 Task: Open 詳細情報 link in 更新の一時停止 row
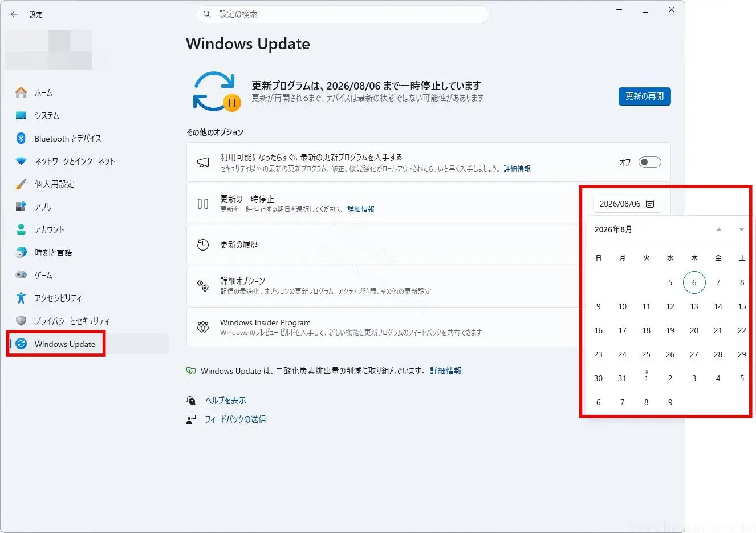tap(361, 209)
